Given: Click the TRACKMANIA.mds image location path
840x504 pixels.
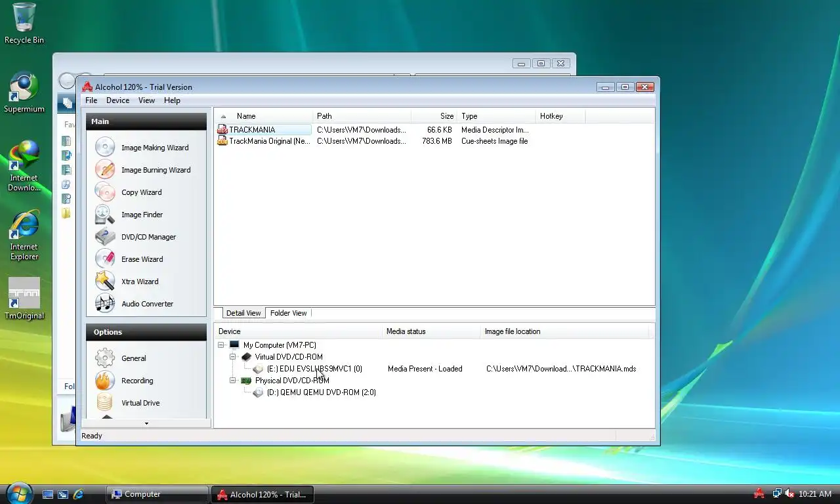Looking at the screenshot, I should click(561, 369).
